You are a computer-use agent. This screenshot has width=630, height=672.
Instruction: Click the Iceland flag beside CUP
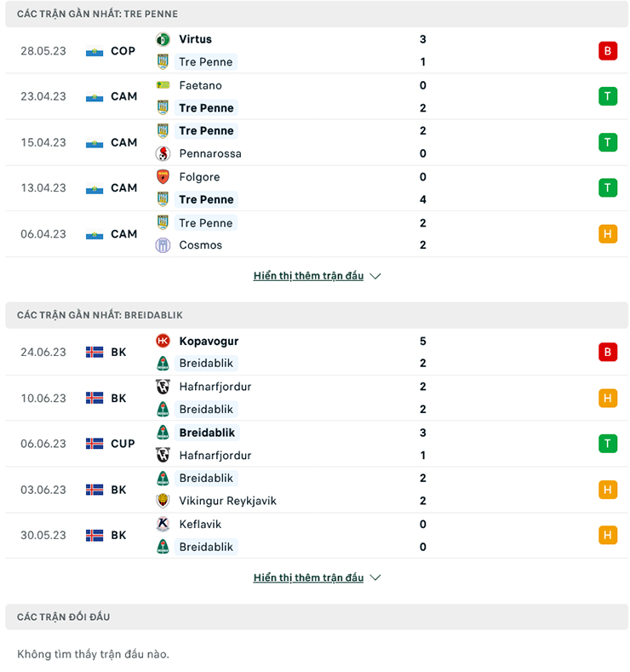tap(94, 444)
